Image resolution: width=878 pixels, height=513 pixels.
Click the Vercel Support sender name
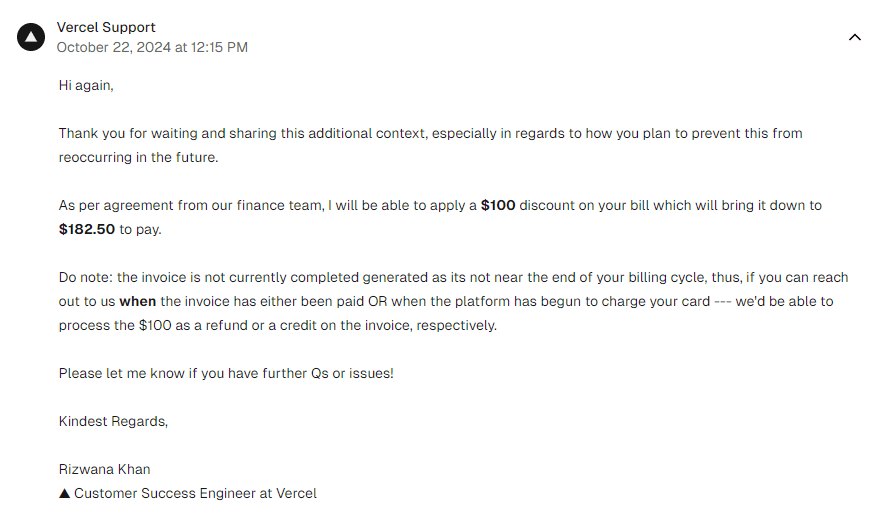(106, 27)
